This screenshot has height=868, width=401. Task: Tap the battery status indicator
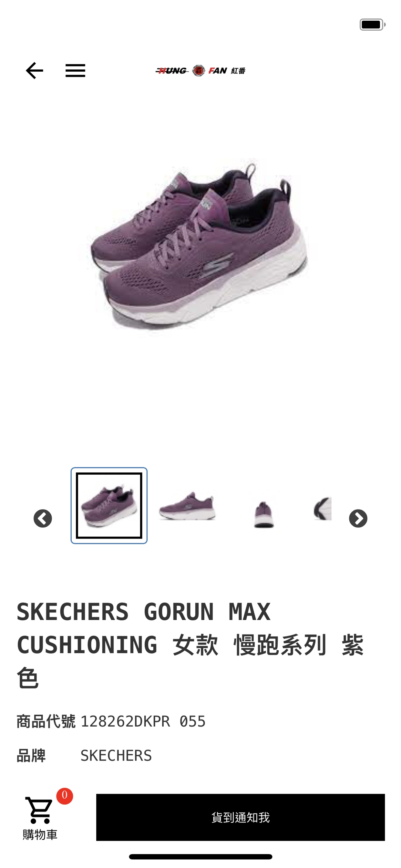(x=372, y=25)
